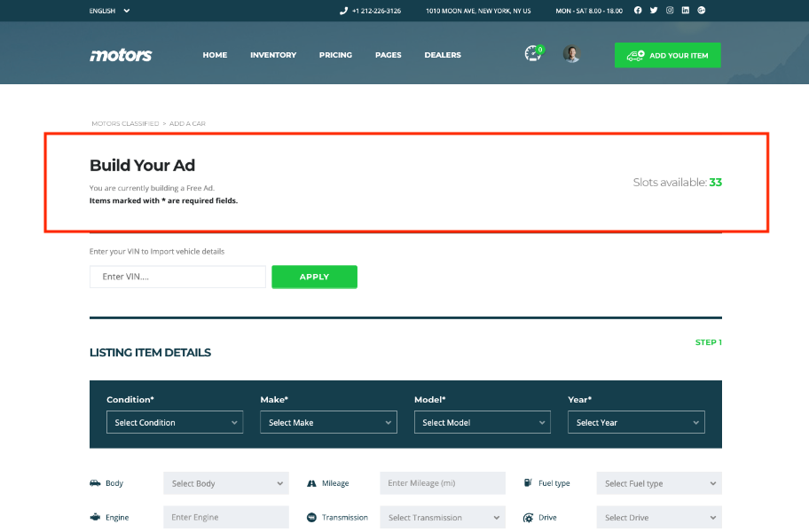Screen dimensions: 809x532
Task: Open the English language dropdown
Action: coord(109,11)
